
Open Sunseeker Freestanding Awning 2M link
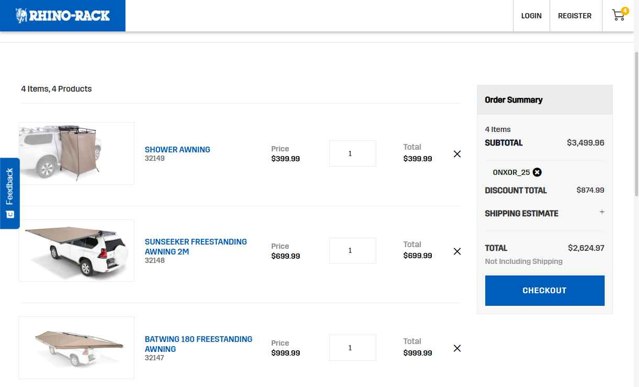tap(196, 246)
